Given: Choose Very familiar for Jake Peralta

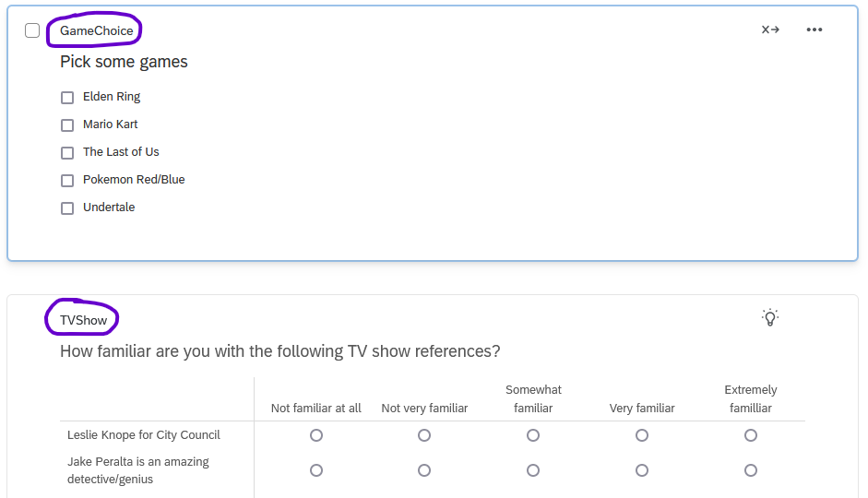Looking at the screenshot, I should (x=642, y=470).
